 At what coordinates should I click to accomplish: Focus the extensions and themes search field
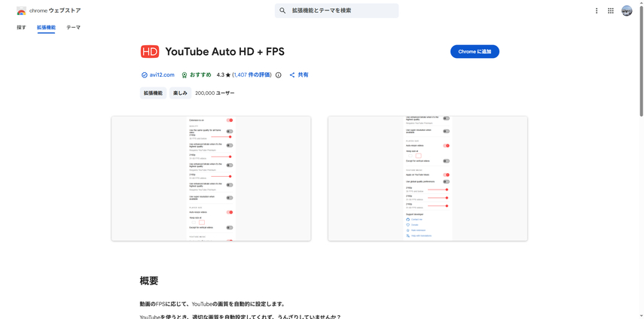[x=337, y=11]
